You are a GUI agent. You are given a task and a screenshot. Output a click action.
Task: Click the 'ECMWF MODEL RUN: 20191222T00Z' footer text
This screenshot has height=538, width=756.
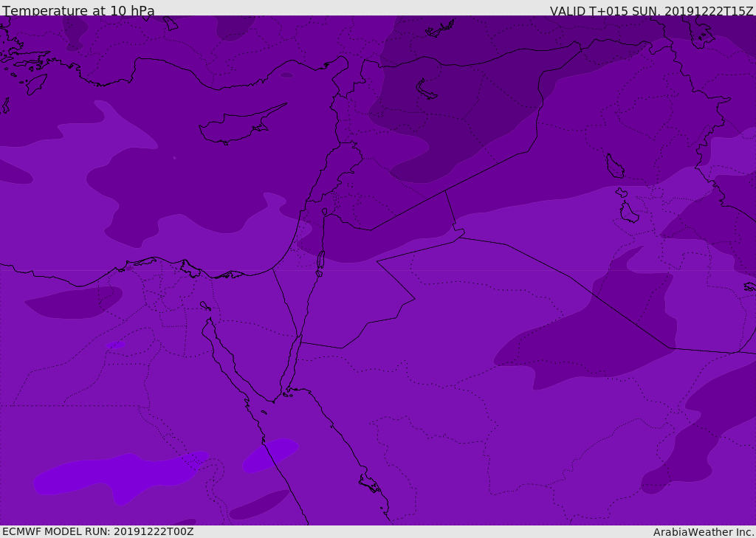[x=98, y=531]
